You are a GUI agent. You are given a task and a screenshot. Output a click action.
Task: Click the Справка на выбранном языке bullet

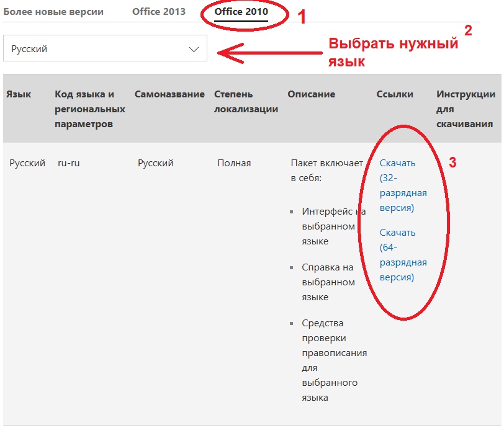pyautogui.click(x=328, y=282)
